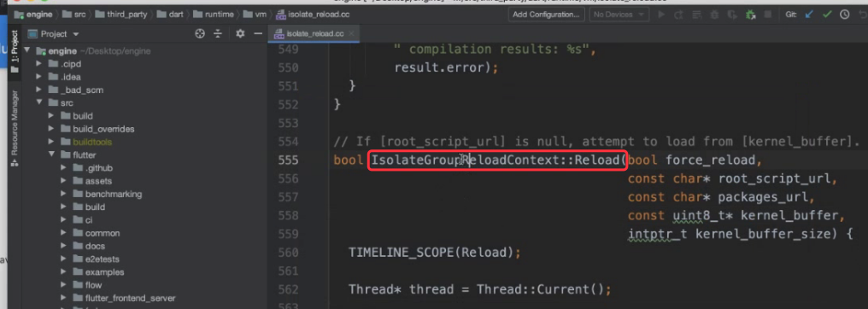Click runtime breadcrumb
Viewport: 868px width, 309px height.
coord(214,15)
